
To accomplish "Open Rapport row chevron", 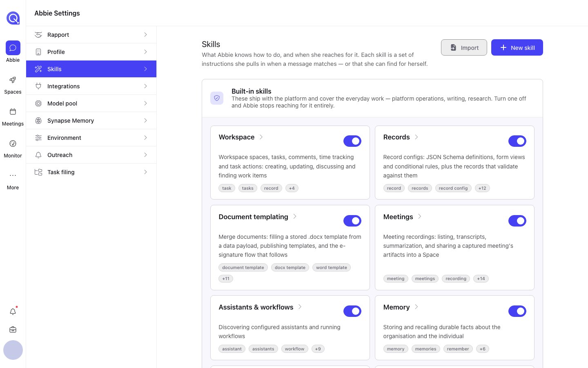I will click(145, 35).
